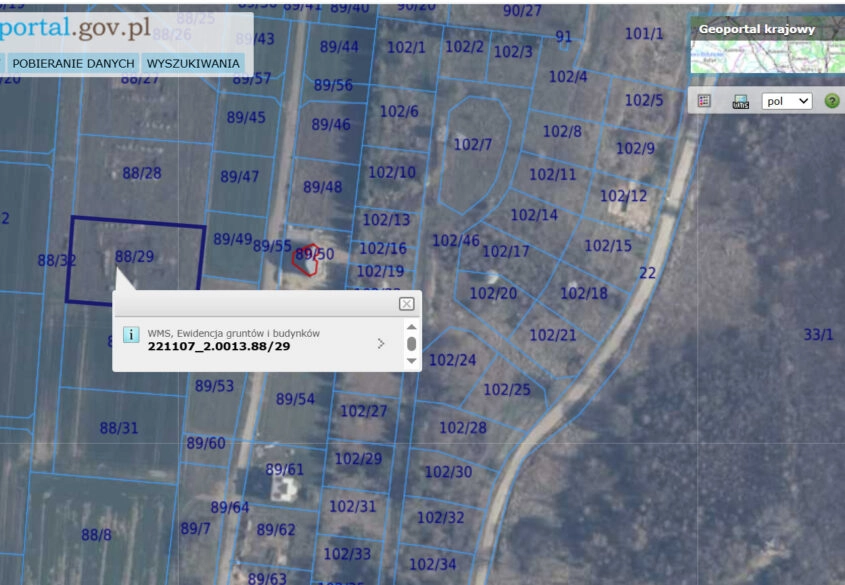Screen dimensions: 845x585
Task: Open the map legend icon
Action: [704, 101]
